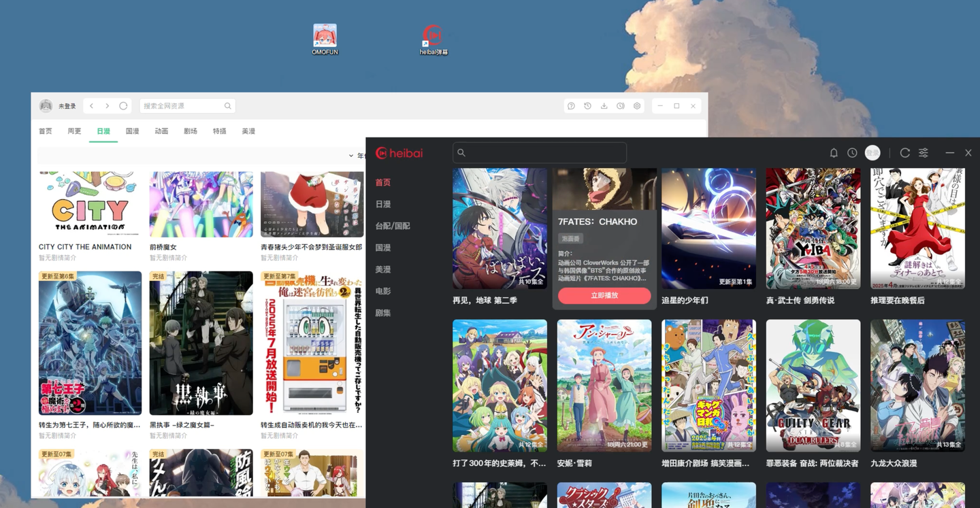The width and height of the screenshot is (980, 508).
Task: Open downloads in OMOFUN toolbar
Action: tap(604, 106)
